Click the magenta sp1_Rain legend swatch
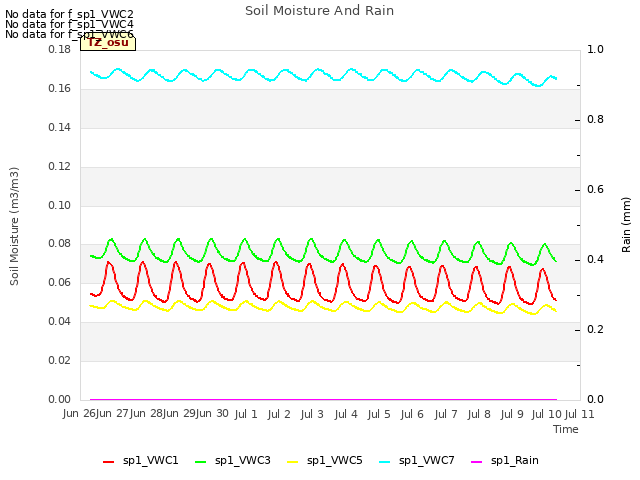Viewport: 640px width, 480px height. [x=476, y=462]
